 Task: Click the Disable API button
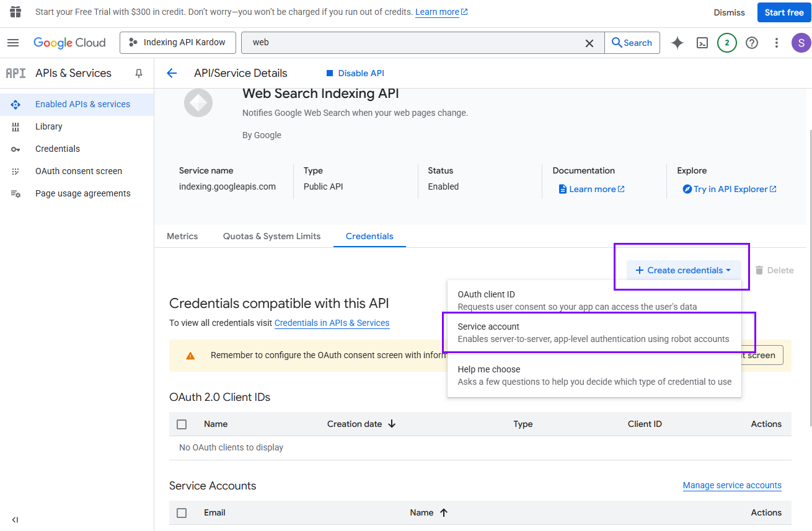[x=355, y=73]
